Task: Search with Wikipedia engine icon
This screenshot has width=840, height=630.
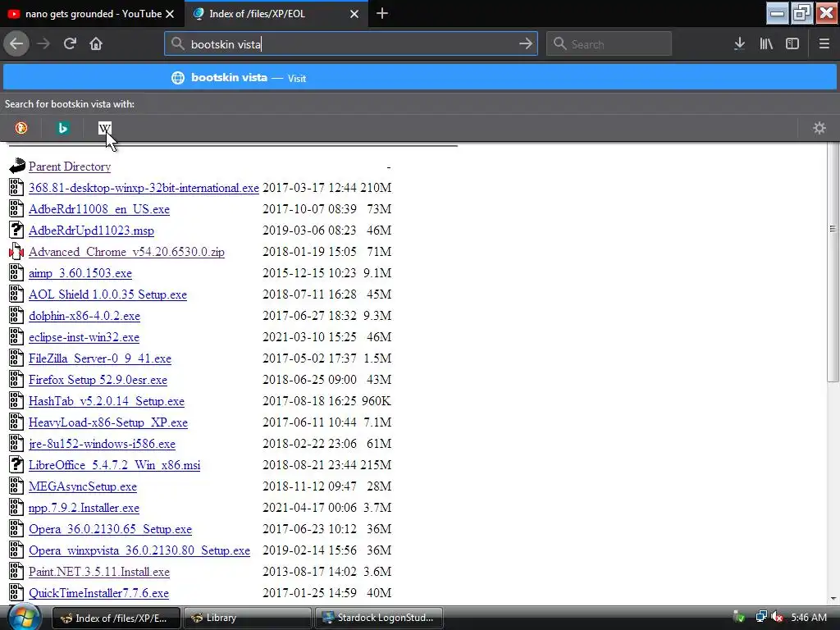Action: click(x=104, y=128)
